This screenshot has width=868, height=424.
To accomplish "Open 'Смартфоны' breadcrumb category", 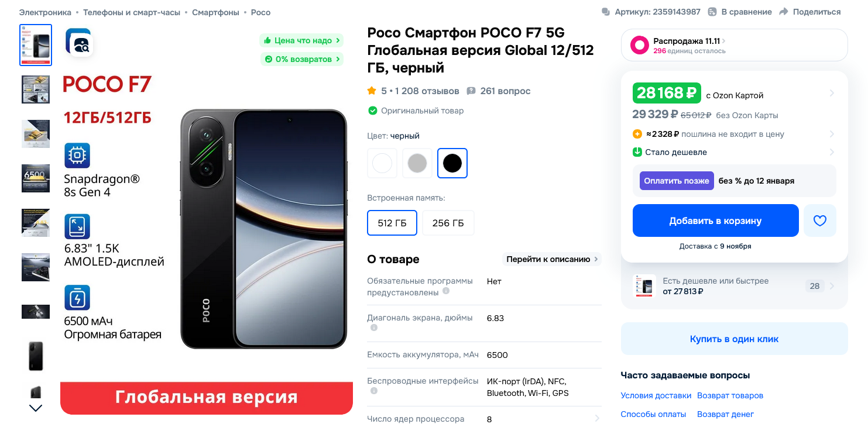I will pyautogui.click(x=215, y=12).
